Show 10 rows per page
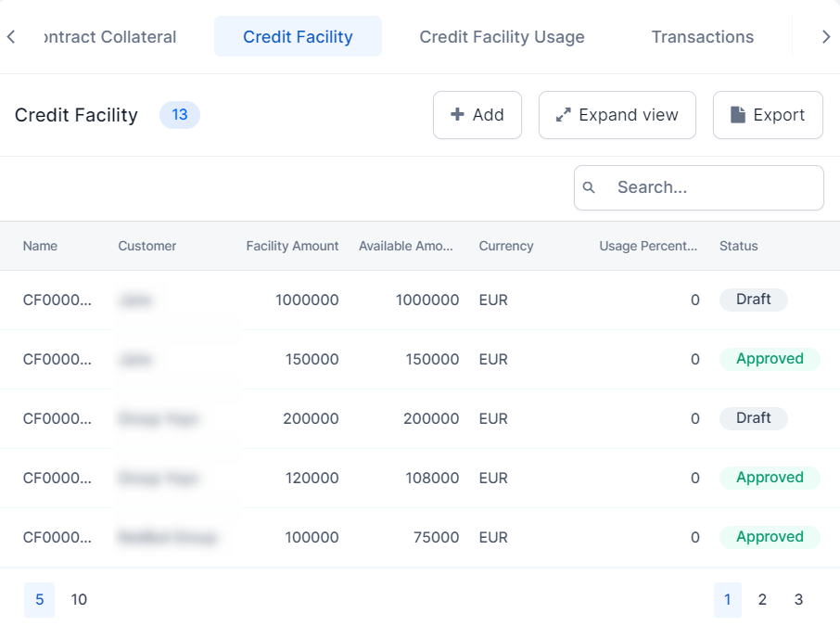840x639 pixels. pyautogui.click(x=79, y=600)
